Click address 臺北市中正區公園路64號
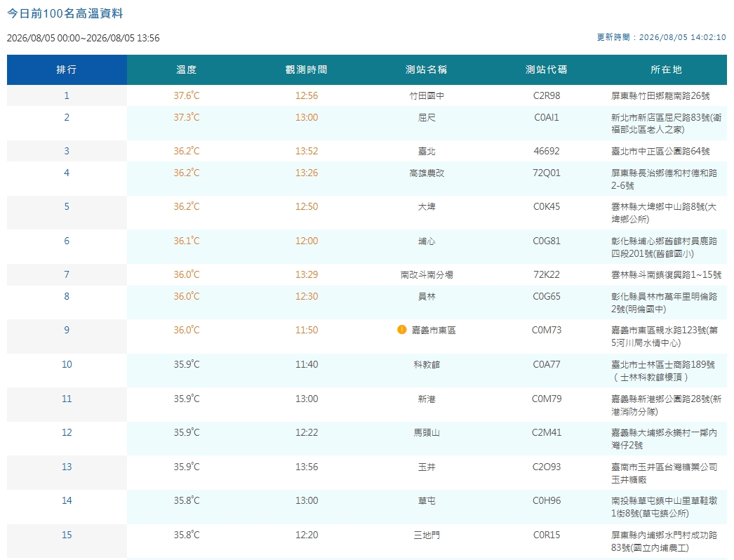 660,152
